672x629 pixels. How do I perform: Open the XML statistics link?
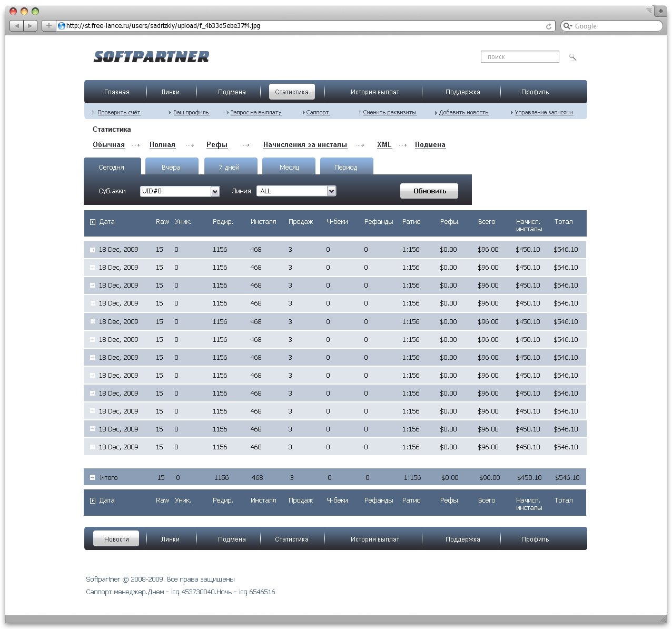tap(384, 145)
